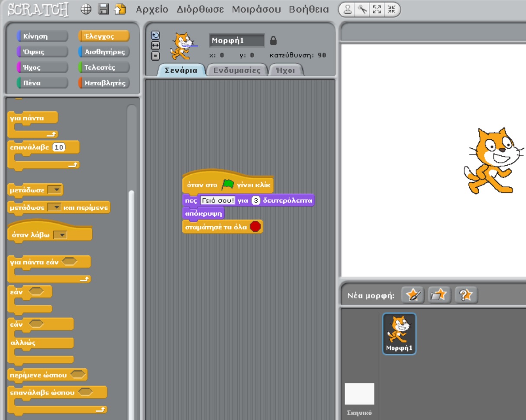Select the Grow sprite tool
The image size is (526, 420).
click(377, 10)
